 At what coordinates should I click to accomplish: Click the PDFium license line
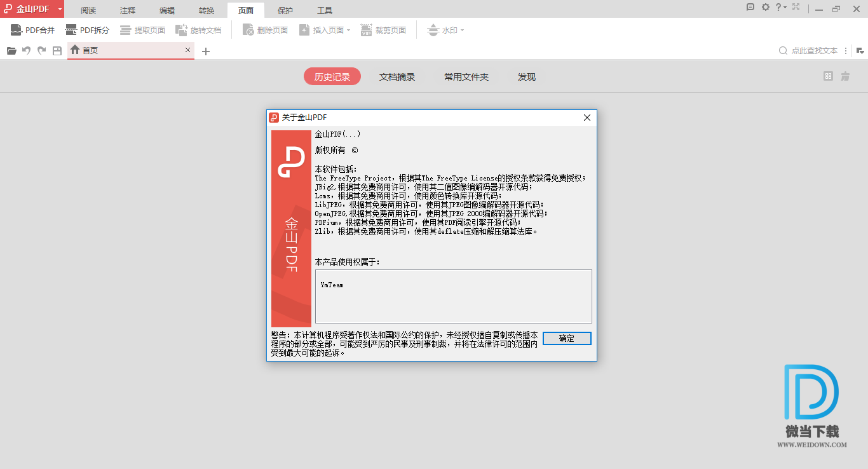[x=417, y=223]
